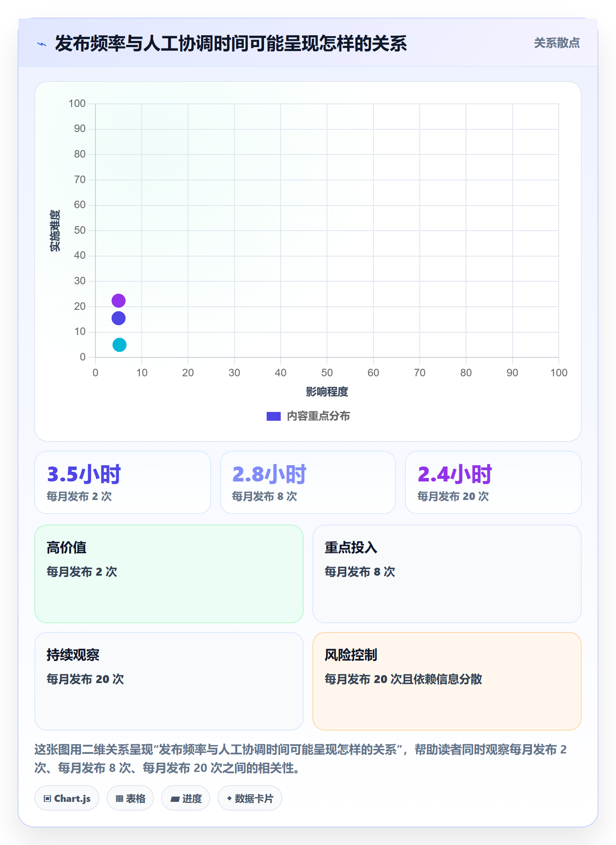Click 每月发布 20 次 under 2.4小时
This screenshot has width=616, height=845.
(453, 496)
